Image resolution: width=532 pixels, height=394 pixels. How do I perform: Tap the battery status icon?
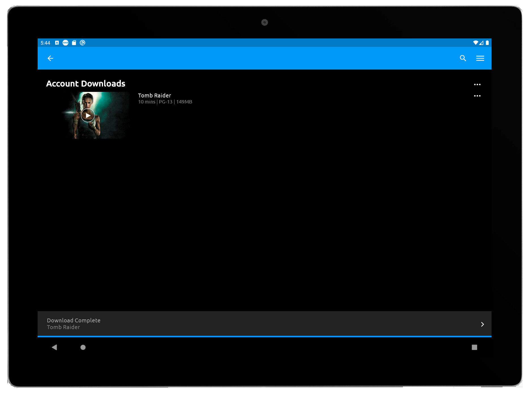point(487,43)
